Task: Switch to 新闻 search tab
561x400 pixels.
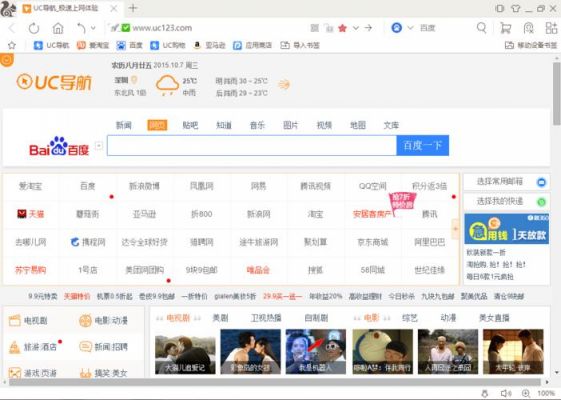Action: point(124,125)
